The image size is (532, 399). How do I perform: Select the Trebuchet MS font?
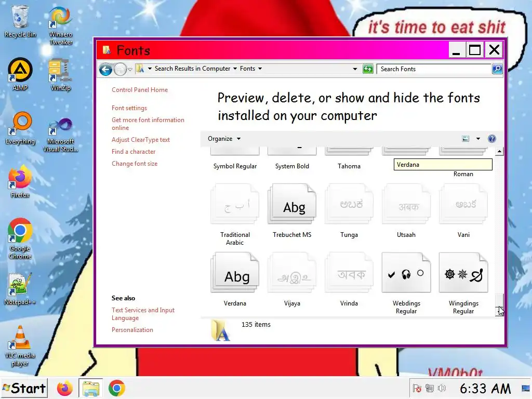point(292,210)
